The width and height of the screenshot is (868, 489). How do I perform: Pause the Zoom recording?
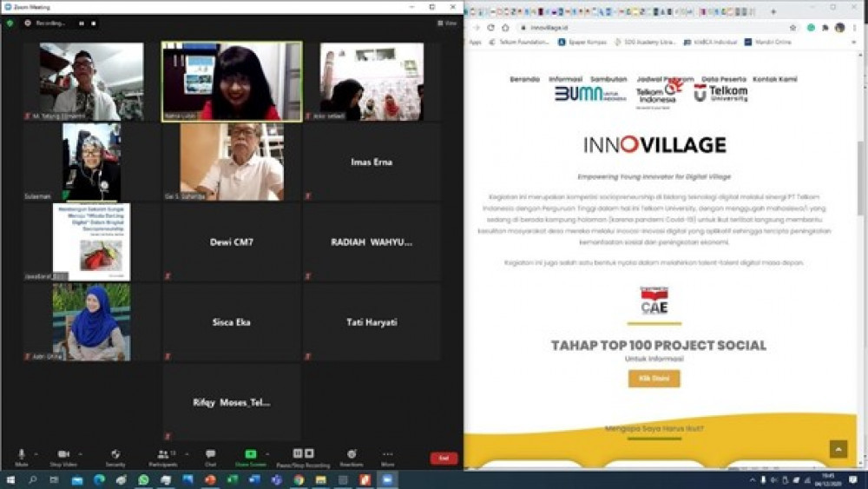[x=298, y=453]
